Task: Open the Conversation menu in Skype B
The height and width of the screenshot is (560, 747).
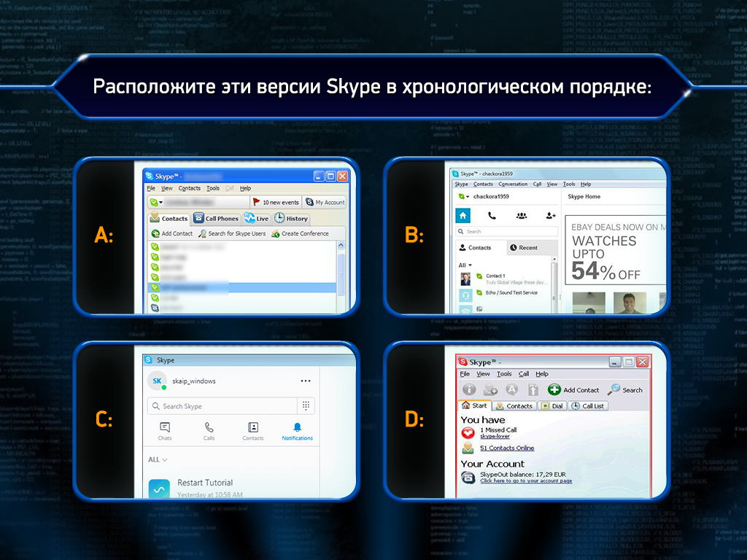Action: [513, 184]
